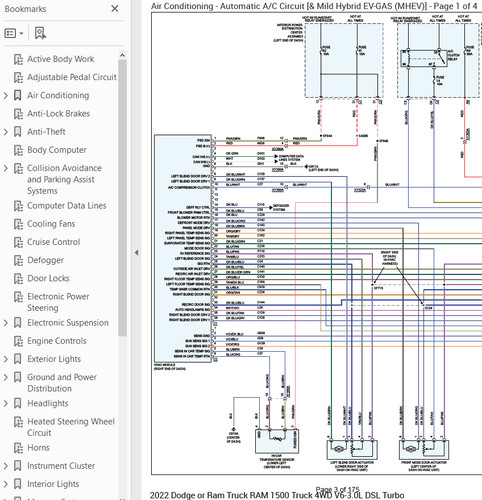Screen dimensions: 482x500
Task: Click the Cooling Fans bookmark icon
Action: [18, 224]
